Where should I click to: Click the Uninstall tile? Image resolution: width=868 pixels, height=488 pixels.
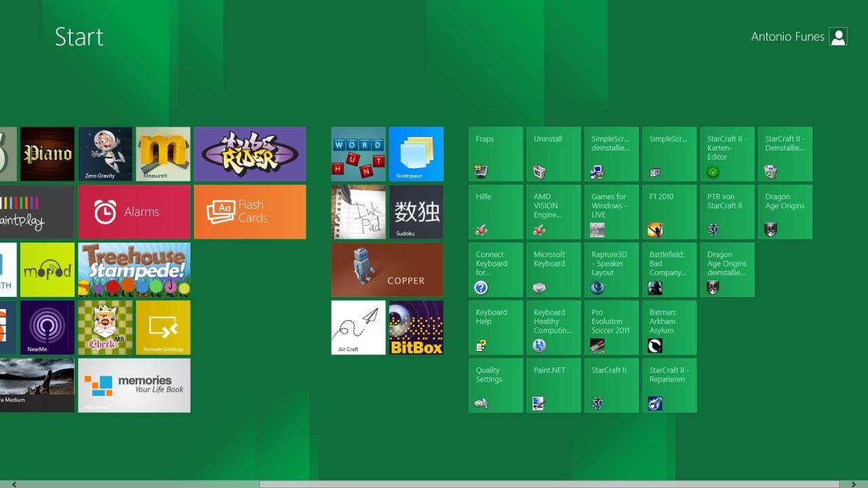(553, 154)
